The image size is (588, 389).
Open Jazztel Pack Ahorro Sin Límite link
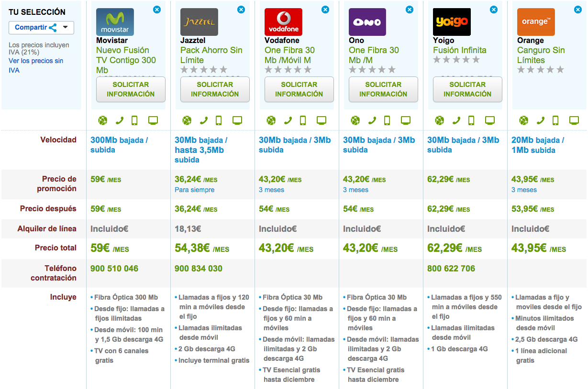[211, 55]
